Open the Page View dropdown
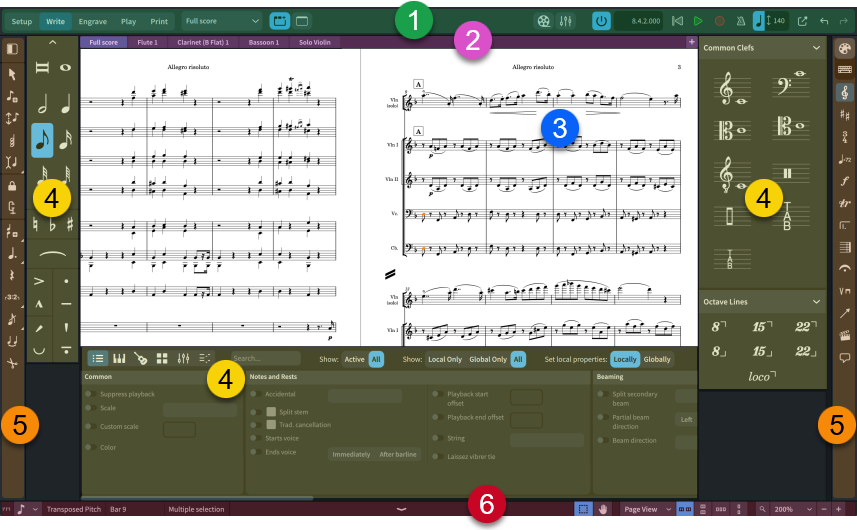 pos(645,509)
